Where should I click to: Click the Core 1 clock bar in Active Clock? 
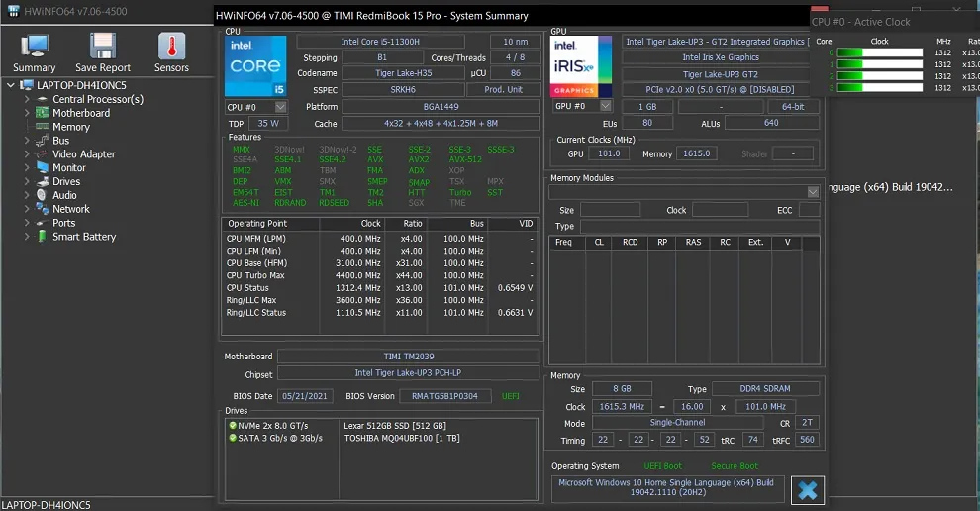click(879, 64)
